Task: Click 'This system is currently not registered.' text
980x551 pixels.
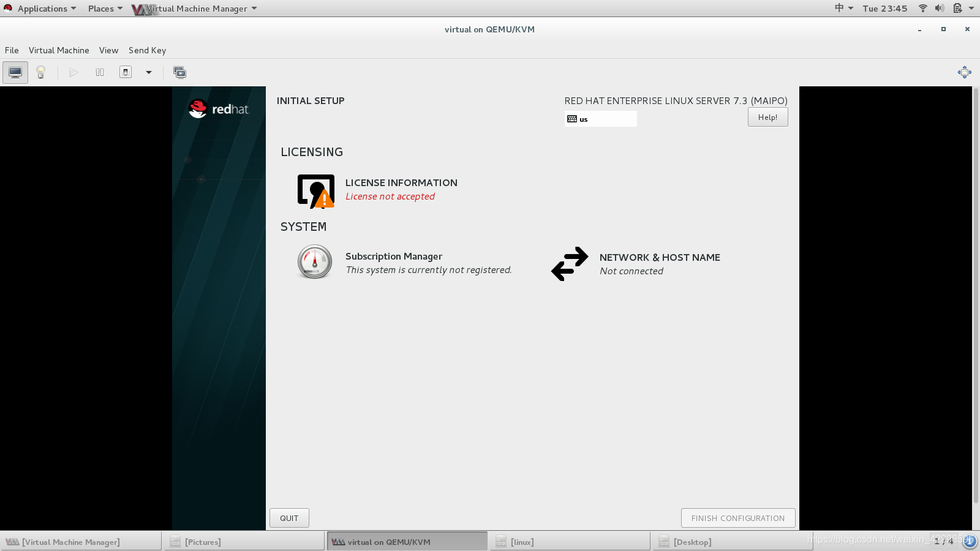Action: pos(429,270)
